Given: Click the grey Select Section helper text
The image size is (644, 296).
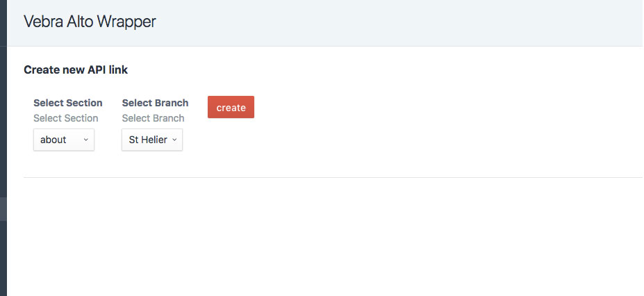Looking at the screenshot, I should (66, 118).
